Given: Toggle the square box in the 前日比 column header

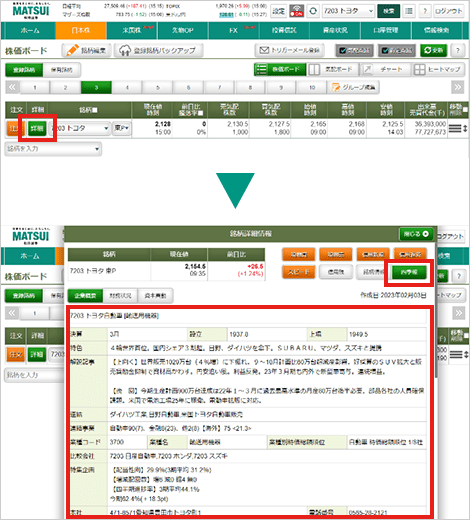Looking at the screenshot, I should pyautogui.click(x=200, y=113).
